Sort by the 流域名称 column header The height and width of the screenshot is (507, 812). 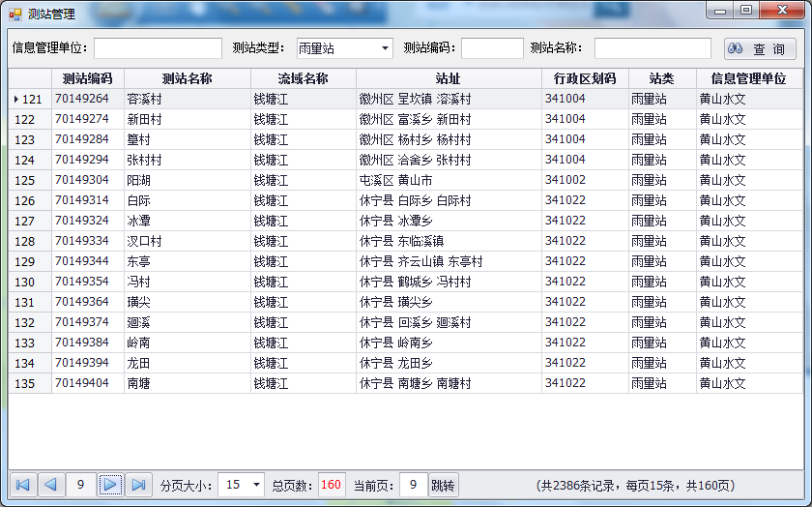pos(303,78)
